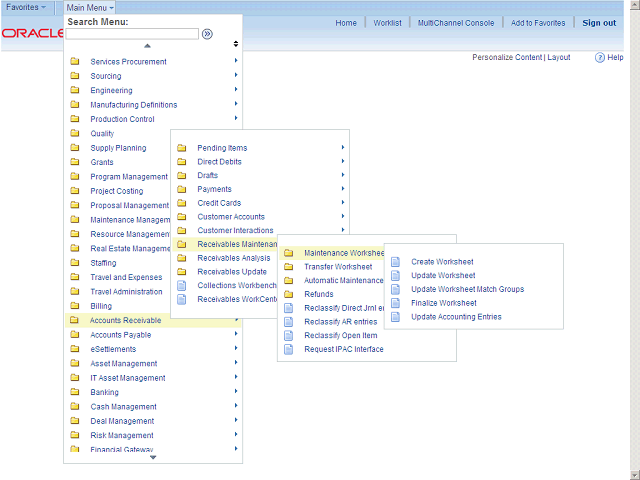This screenshot has width=640, height=480.
Task: Click the menu sort arrows icon
Action: pyautogui.click(x=236, y=44)
